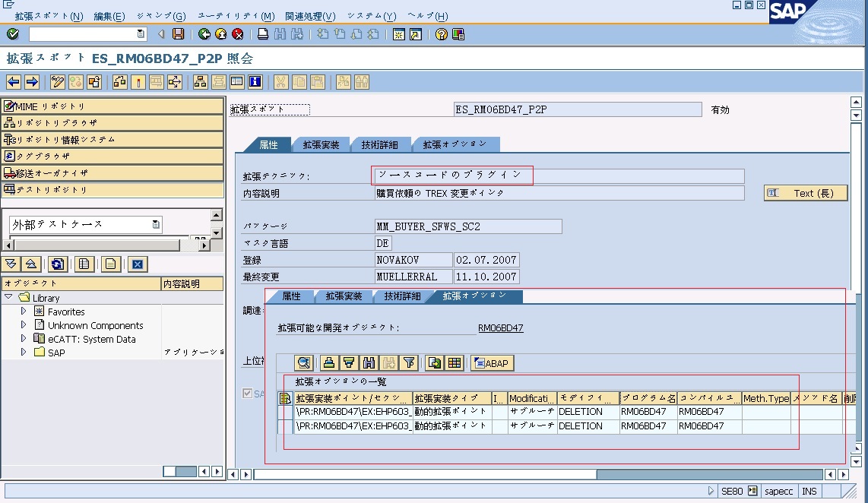Click the ABAP button
Screen dimensions: 868x503
pos(492,363)
